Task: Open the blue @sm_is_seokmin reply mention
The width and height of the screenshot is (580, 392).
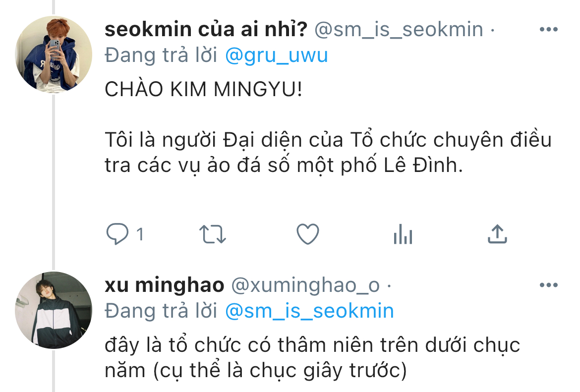Action: click(x=309, y=311)
